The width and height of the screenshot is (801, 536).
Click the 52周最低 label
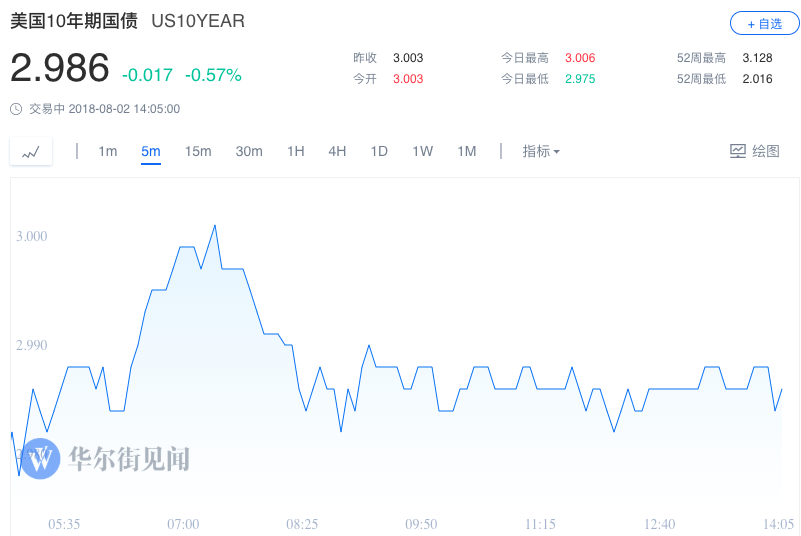[701, 79]
